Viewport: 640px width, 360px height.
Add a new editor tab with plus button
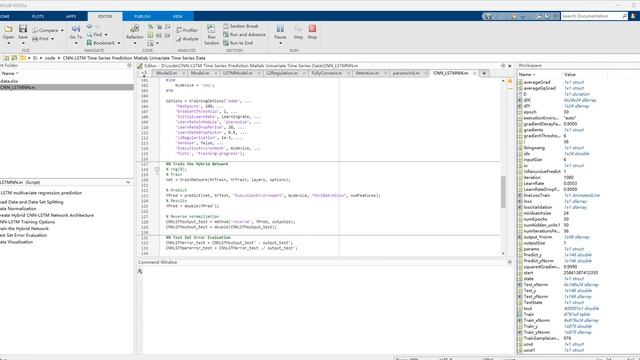(484, 73)
